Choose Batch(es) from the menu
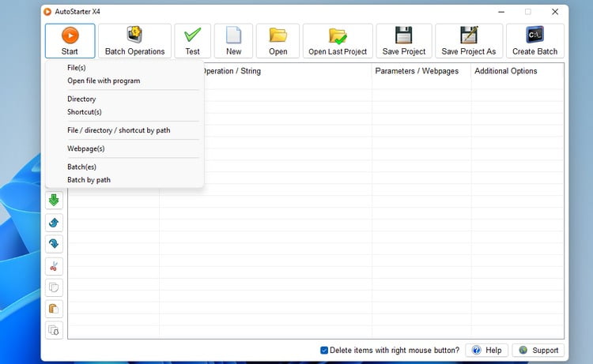 click(124, 167)
